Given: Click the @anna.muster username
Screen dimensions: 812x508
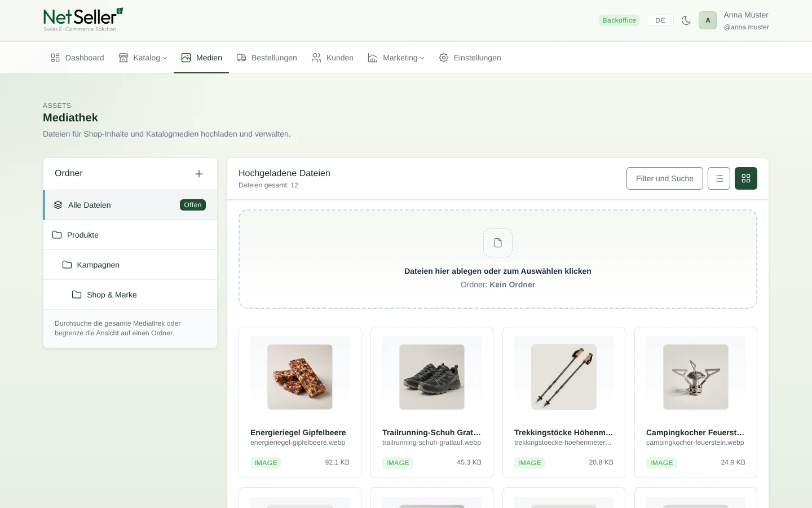Looking at the screenshot, I should coord(747,27).
